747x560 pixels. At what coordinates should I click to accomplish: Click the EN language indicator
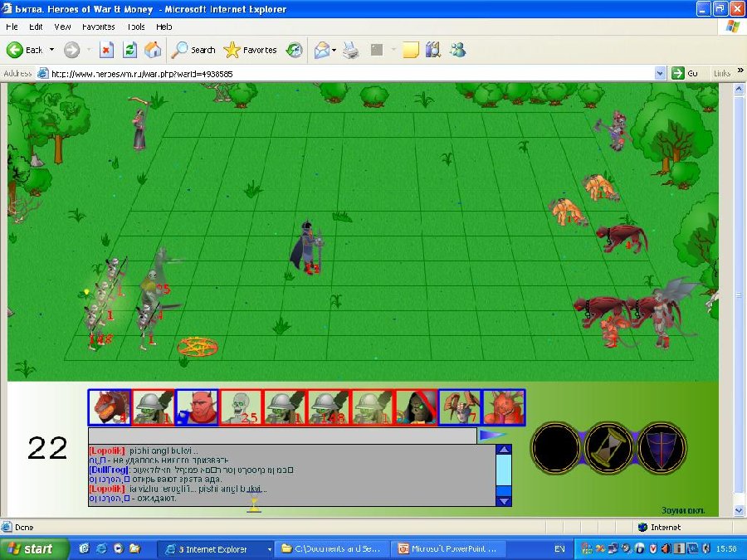(559, 549)
